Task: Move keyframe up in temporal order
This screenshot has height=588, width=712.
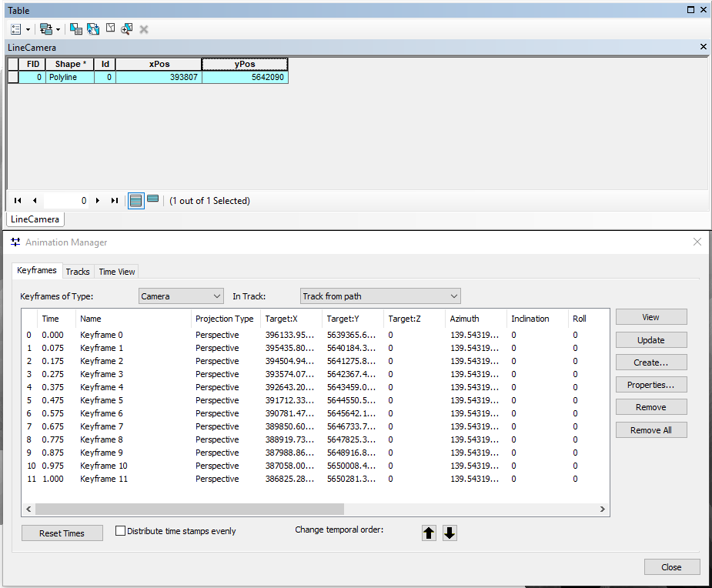Action: (x=429, y=533)
